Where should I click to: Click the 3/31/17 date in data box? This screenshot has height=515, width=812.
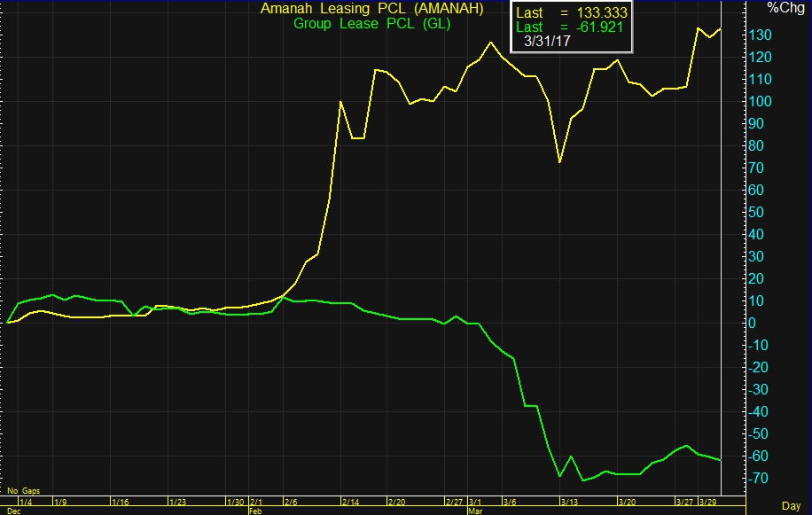pyautogui.click(x=547, y=42)
